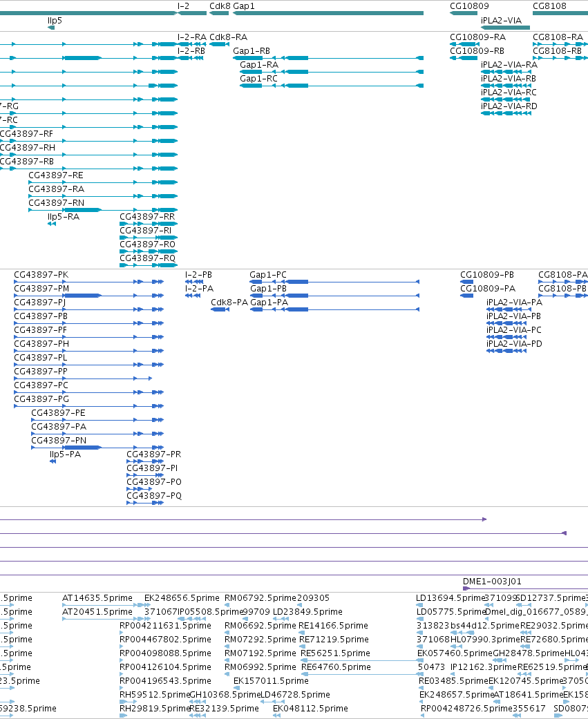Click the CG43897-RE transcript label
Image resolution: width=588 pixels, height=719 pixels.
pos(56,175)
